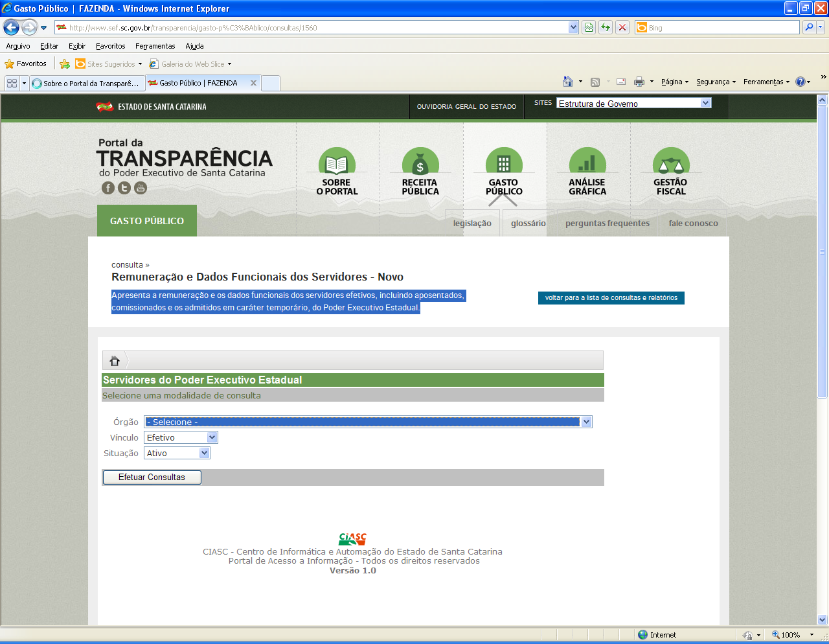Screen dimensions: 829x644
Task: Click the Estado de Santa Catarina header logo
Action: coord(151,106)
